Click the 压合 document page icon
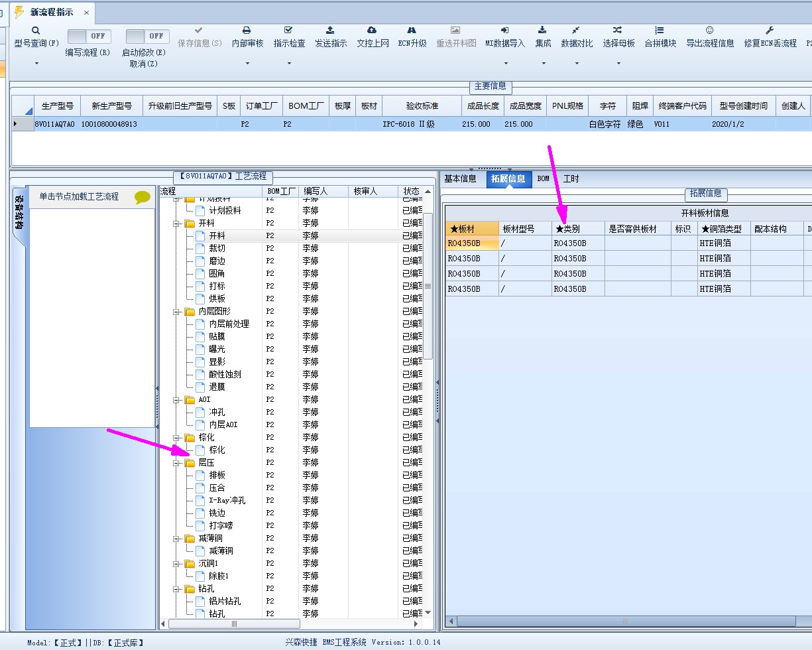The width and height of the screenshot is (812, 650). point(201,488)
